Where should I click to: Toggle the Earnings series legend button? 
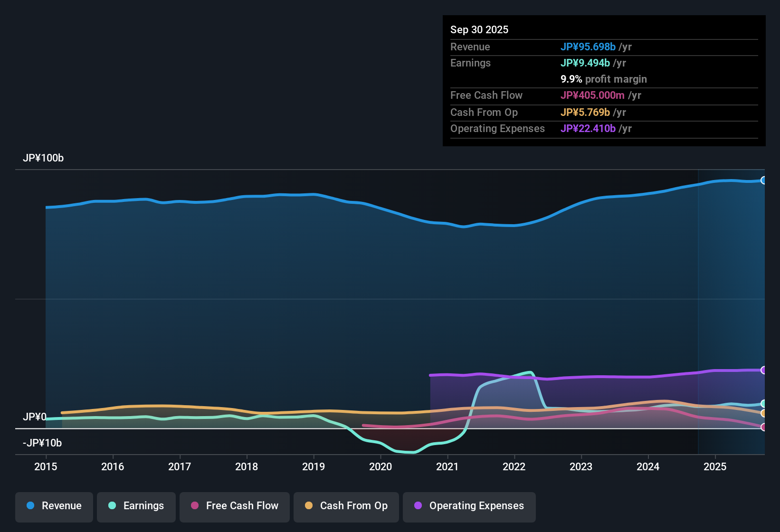click(136, 506)
